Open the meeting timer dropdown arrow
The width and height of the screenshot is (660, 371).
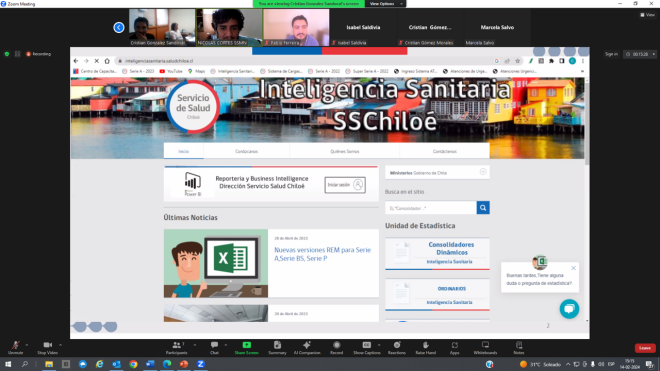click(x=654, y=54)
